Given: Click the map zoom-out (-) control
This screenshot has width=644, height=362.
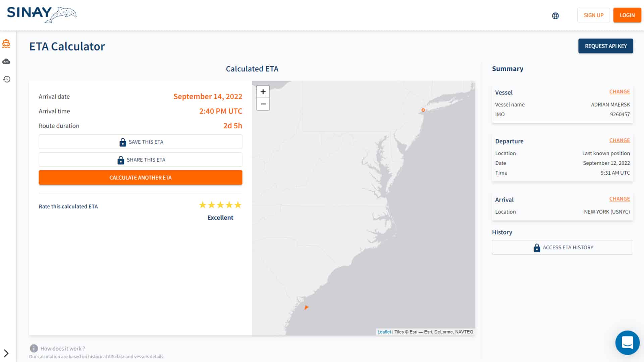Looking at the screenshot, I should point(263,104).
